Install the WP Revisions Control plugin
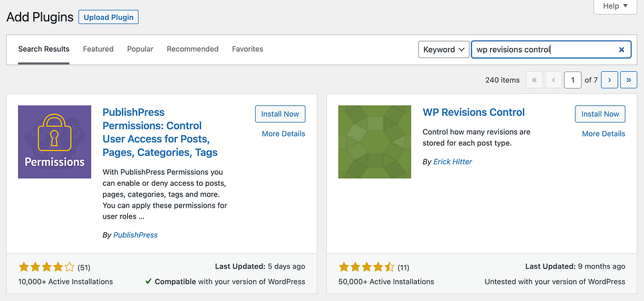Viewport: 644px width, 301px height. pyautogui.click(x=600, y=114)
